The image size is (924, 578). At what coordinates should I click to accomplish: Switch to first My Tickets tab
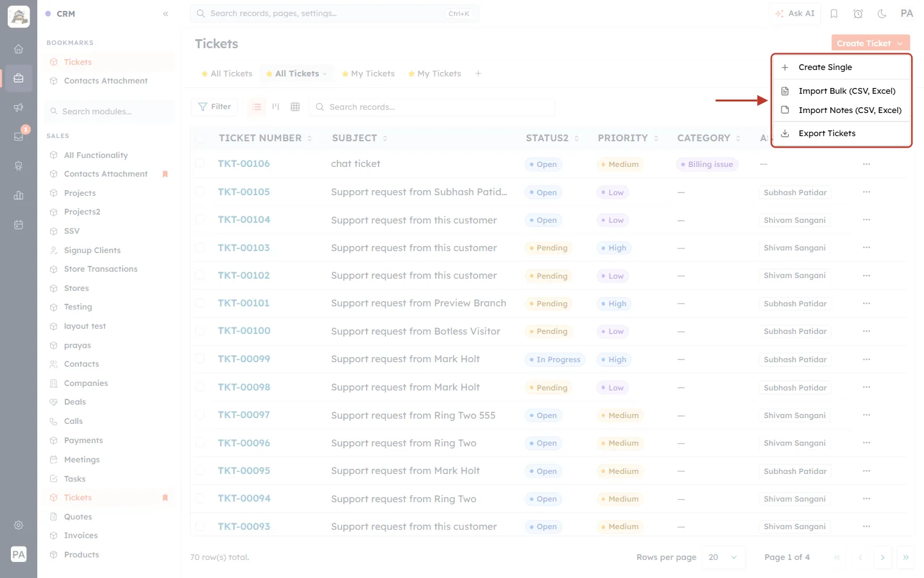[368, 74]
